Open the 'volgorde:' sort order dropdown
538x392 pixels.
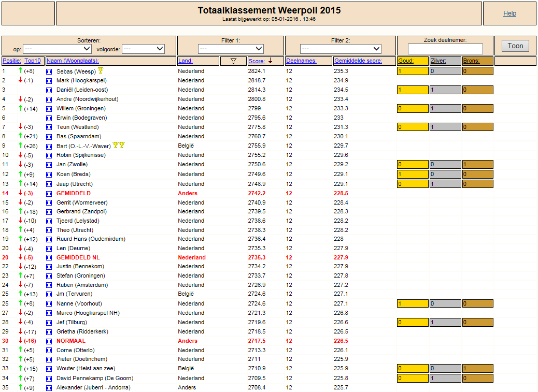144,49
